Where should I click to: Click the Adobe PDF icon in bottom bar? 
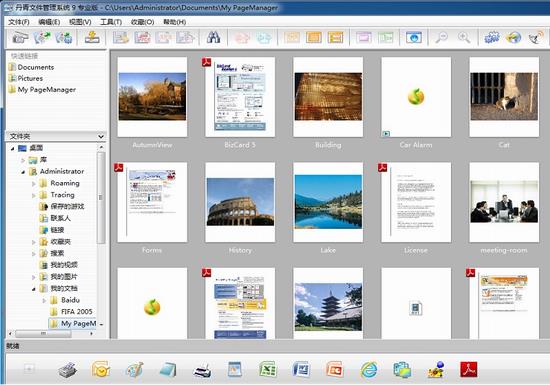pos(469,370)
